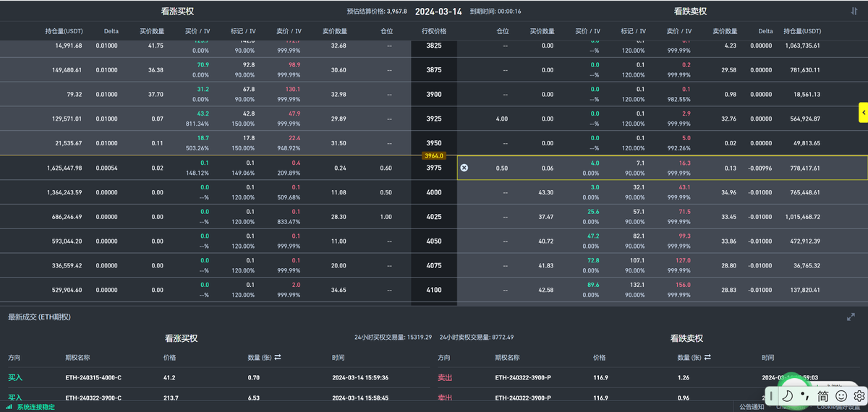
Task: Select strike price 3900
Action: (434, 95)
